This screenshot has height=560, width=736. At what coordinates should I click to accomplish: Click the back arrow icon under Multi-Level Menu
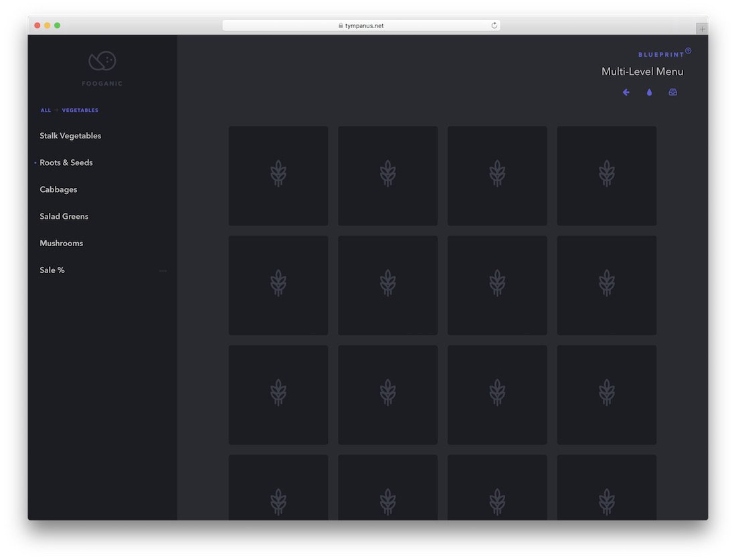pyautogui.click(x=626, y=92)
